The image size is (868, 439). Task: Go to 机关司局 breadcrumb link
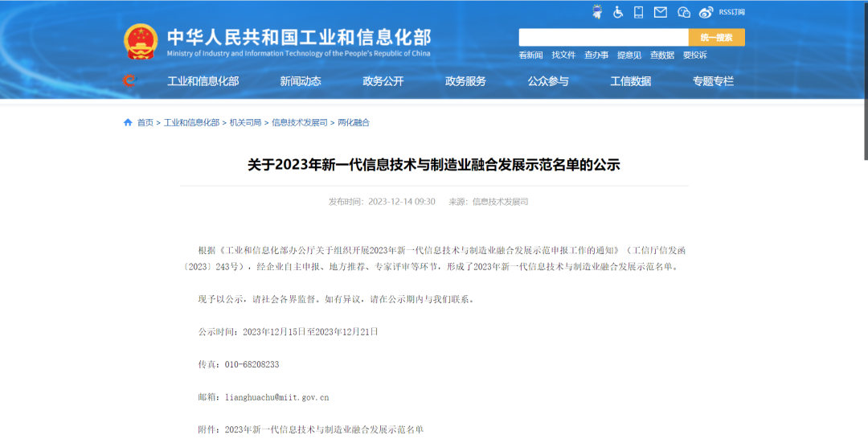click(245, 122)
